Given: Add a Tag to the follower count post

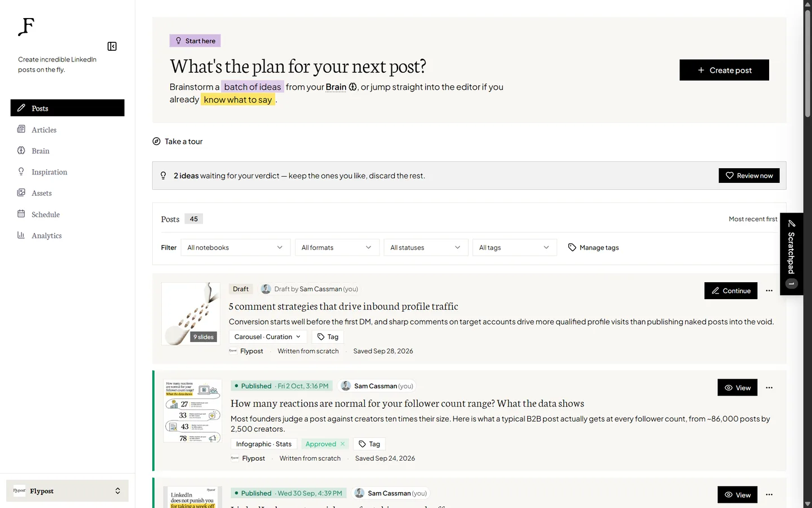Looking at the screenshot, I should click(x=369, y=444).
